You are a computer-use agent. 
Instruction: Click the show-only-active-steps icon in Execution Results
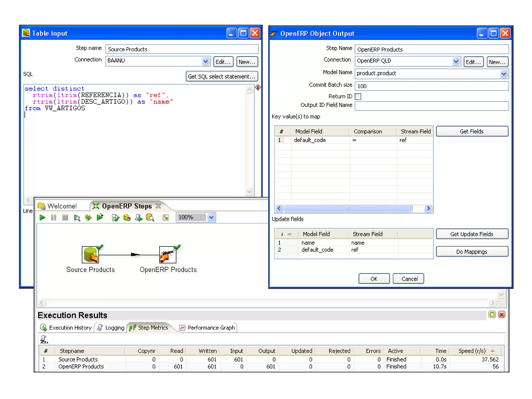click(x=44, y=339)
